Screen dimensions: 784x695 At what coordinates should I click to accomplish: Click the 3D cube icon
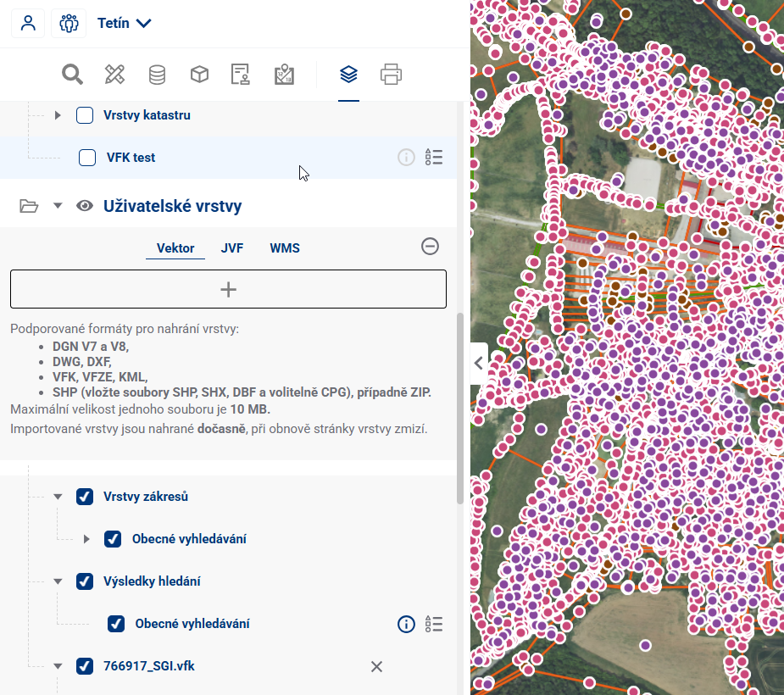(x=199, y=75)
